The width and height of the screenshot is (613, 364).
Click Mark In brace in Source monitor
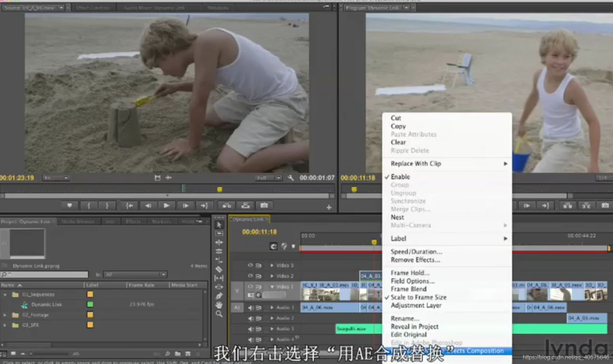89,205
